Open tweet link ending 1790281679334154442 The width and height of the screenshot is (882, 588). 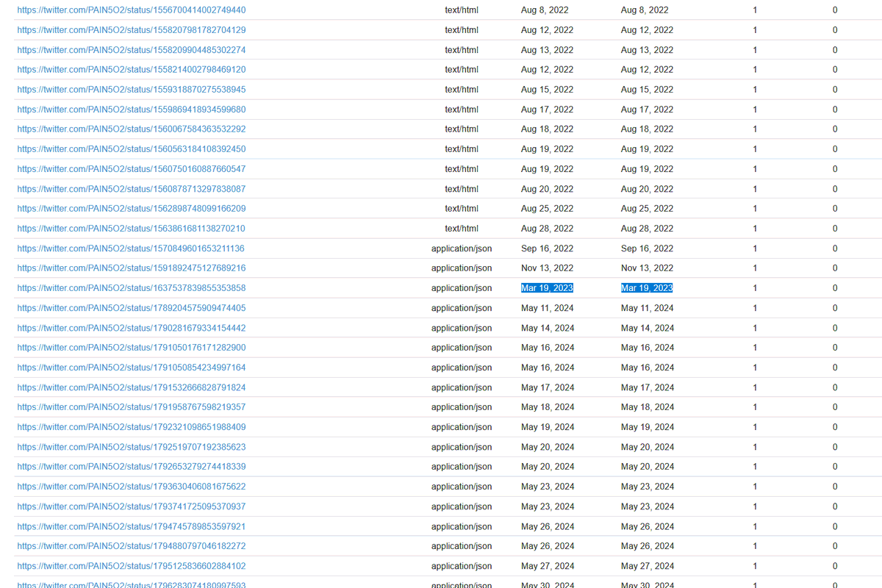click(132, 328)
